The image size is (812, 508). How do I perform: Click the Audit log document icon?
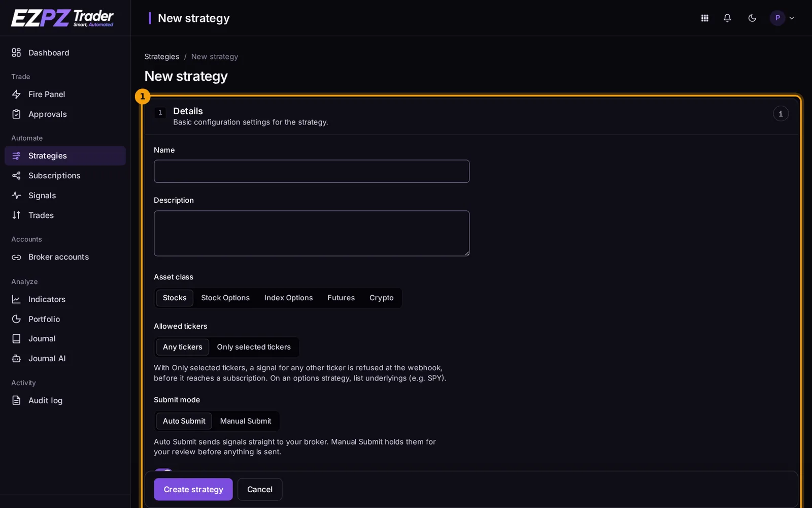pyautogui.click(x=16, y=401)
